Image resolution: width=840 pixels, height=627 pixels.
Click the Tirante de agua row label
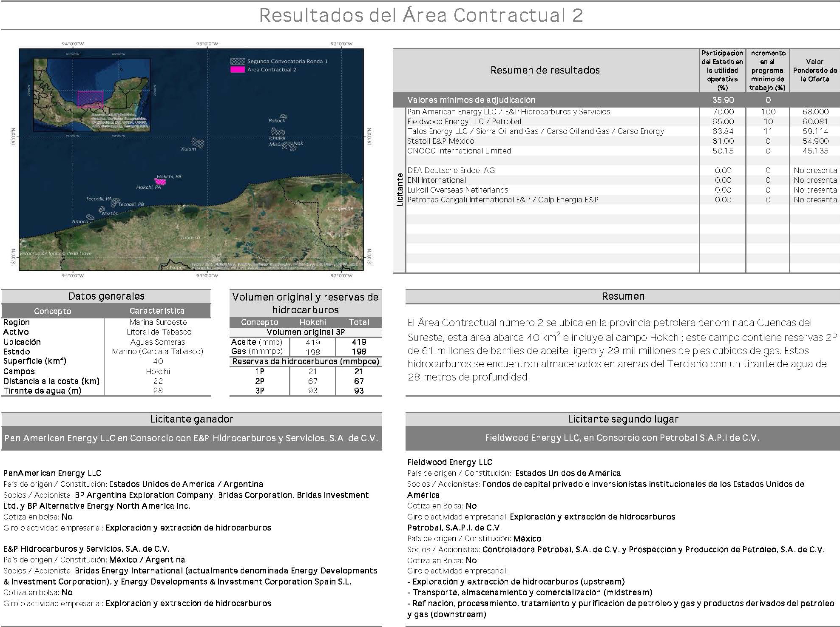pos(43,391)
